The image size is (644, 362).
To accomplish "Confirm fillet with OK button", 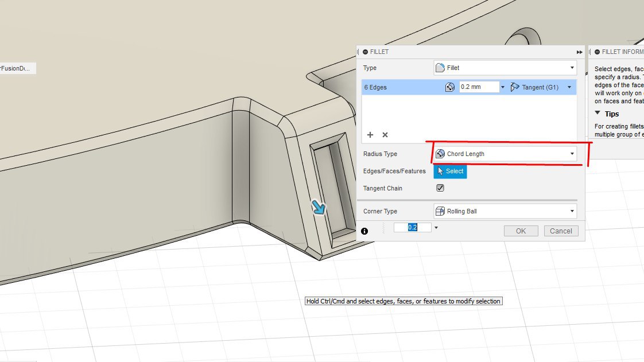I will click(x=521, y=231).
